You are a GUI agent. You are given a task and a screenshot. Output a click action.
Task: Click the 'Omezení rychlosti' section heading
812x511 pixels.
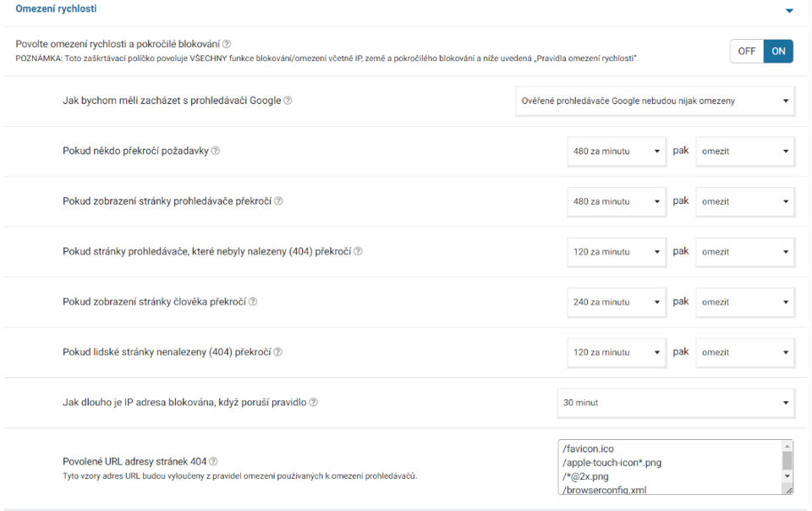coord(56,8)
